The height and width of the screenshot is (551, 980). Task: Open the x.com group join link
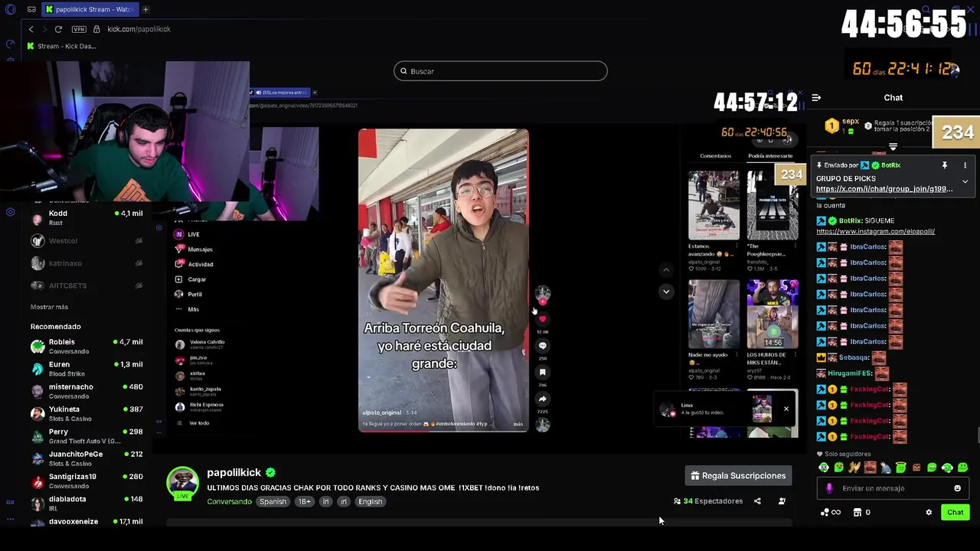pos(884,189)
